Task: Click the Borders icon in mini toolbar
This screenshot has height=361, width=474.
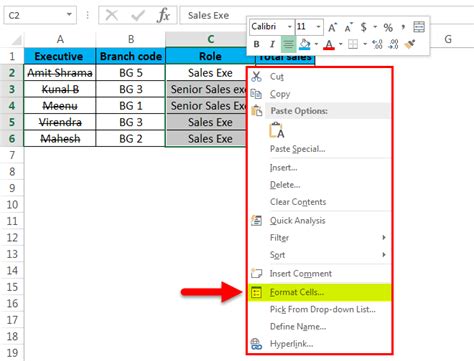Action: tap(353, 44)
